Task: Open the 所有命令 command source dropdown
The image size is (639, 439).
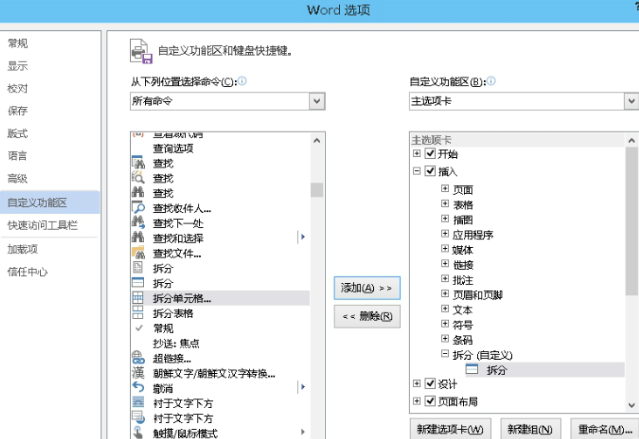Action: [x=317, y=101]
